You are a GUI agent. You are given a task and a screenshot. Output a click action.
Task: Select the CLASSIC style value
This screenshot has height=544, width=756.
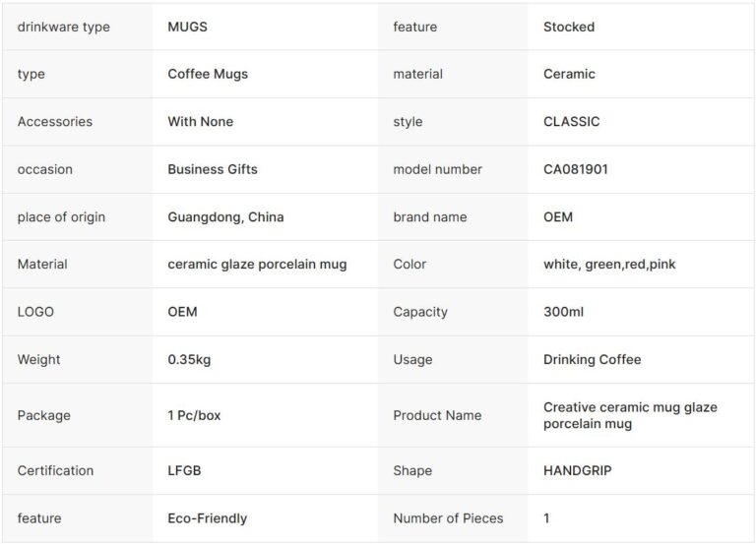click(x=571, y=122)
